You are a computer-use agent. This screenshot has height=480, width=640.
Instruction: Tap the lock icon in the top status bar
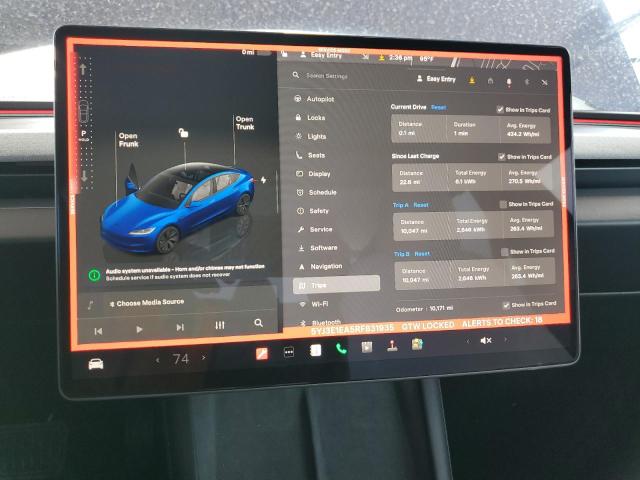click(284, 54)
